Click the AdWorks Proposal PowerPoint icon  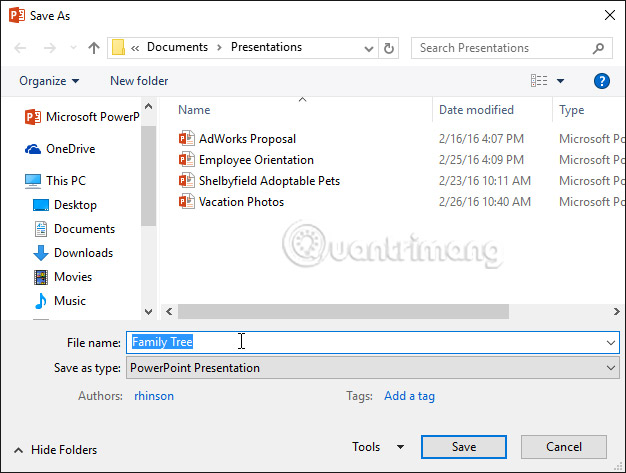pyautogui.click(x=186, y=139)
